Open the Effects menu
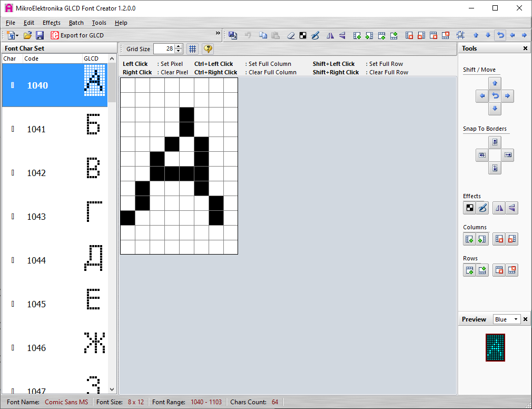This screenshot has width=532, height=409. 52,23
